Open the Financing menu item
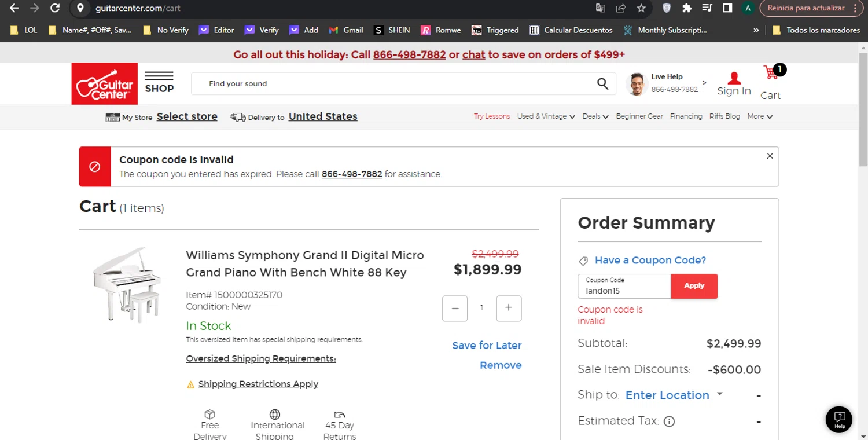 pyautogui.click(x=686, y=116)
